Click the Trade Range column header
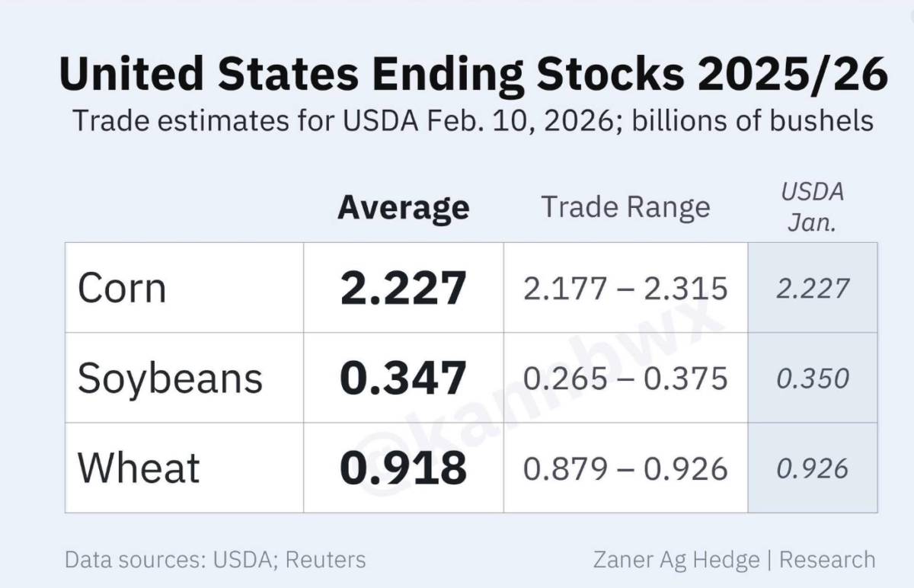This screenshot has width=914, height=588. pyautogui.click(x=625, y=207)
